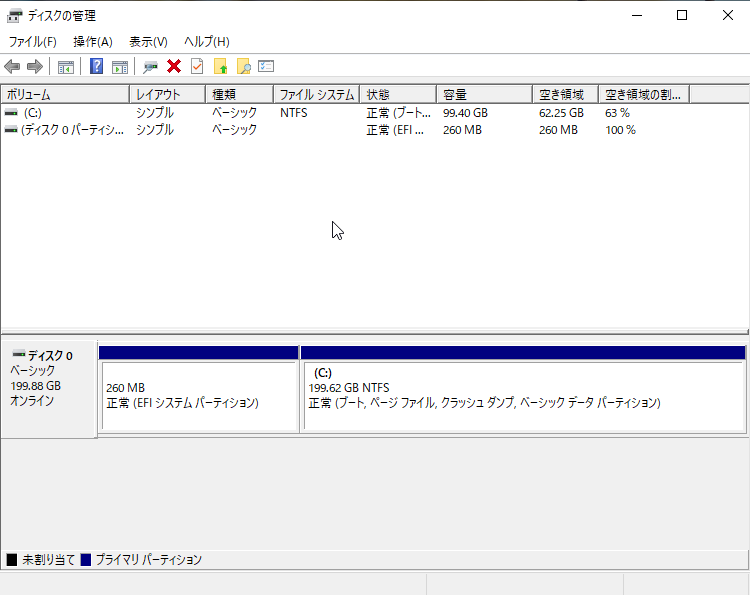Click the オンライン disk status text
The image size is (750, 595).
point(32,400)
